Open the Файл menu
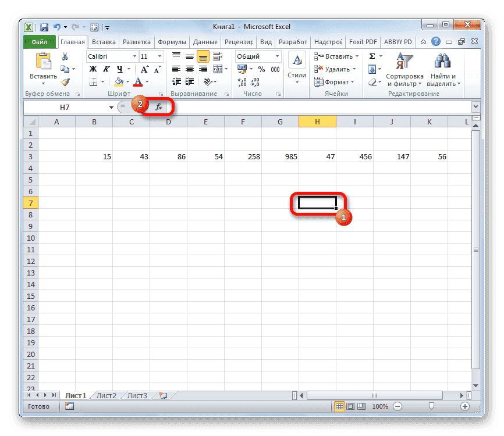 tap(38, 41)
